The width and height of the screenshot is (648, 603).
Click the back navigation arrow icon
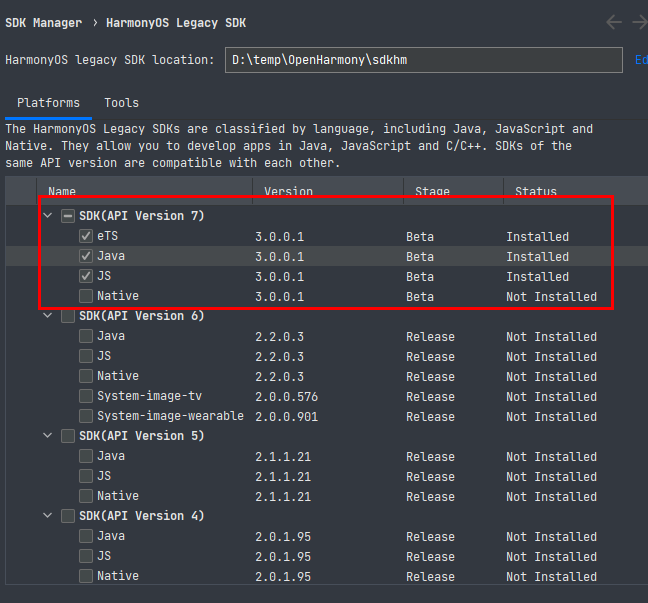(614, 22)
